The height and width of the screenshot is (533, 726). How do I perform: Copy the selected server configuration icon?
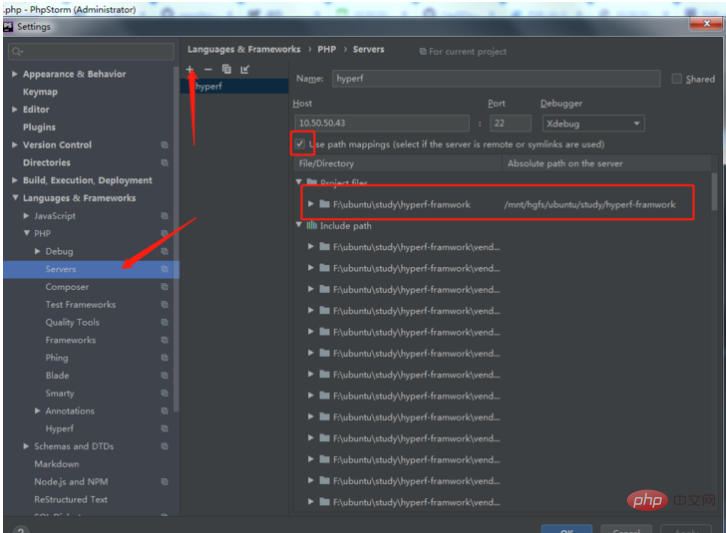[x=226, y=69]
